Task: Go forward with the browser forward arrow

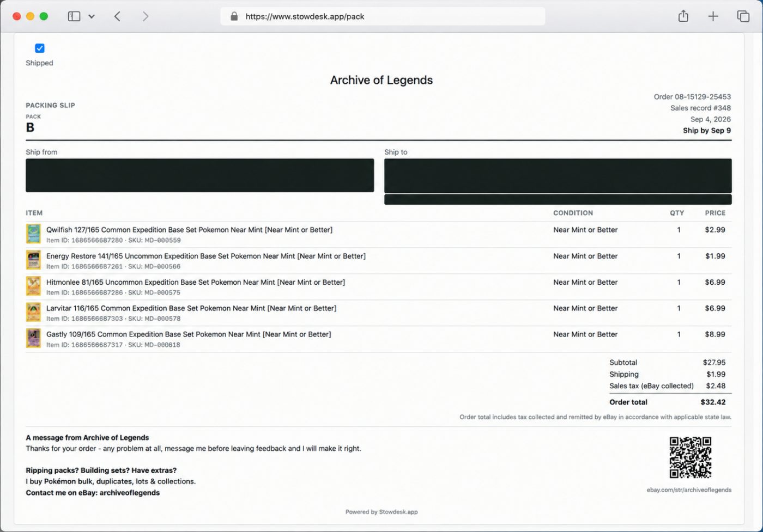Action: tap(146, 16)
